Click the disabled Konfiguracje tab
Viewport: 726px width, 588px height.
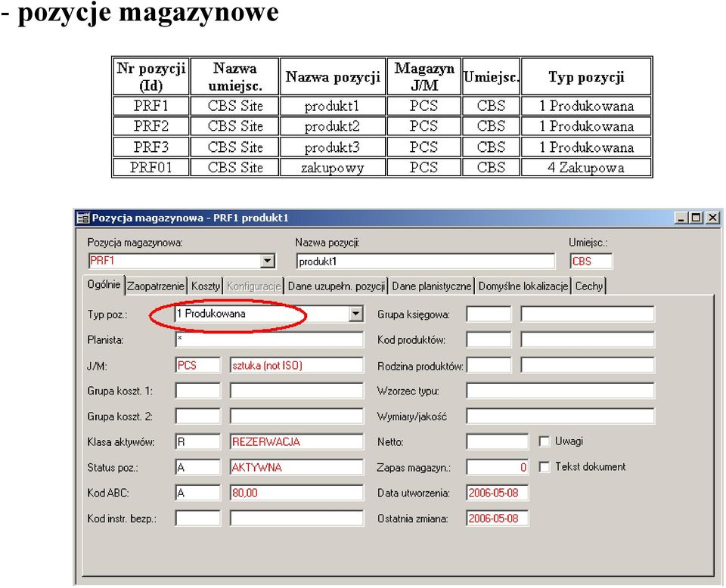tap(254, 286)
